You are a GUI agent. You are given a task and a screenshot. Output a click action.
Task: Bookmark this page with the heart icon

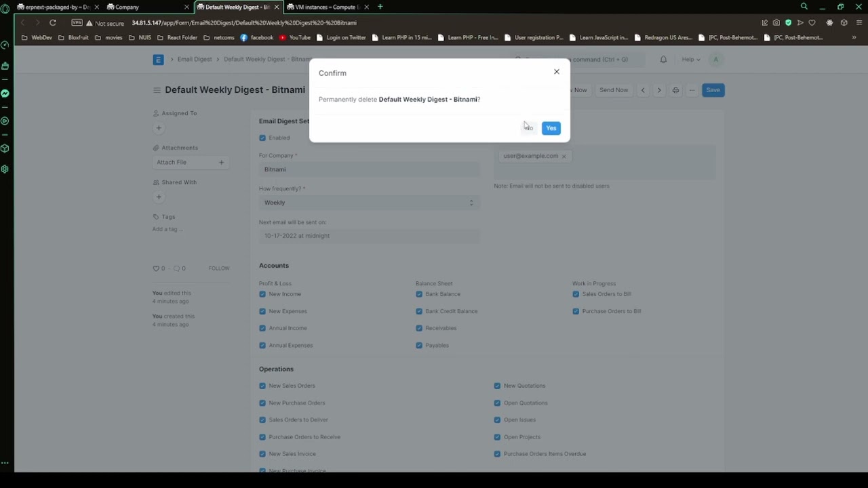coord(812,22)
